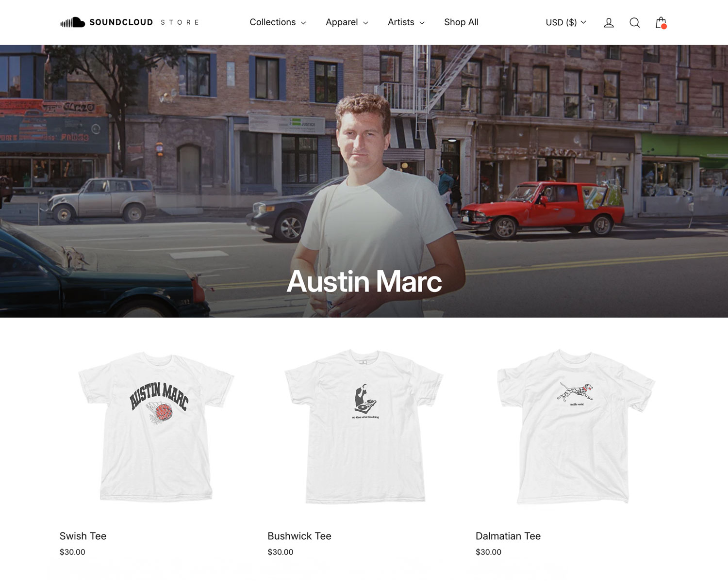Select Shop All in the navigation
728x582 pixels.
(461, 22)
